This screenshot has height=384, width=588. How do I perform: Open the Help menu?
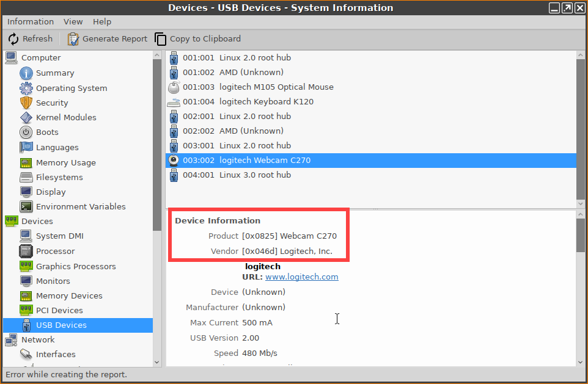point(102,21)
